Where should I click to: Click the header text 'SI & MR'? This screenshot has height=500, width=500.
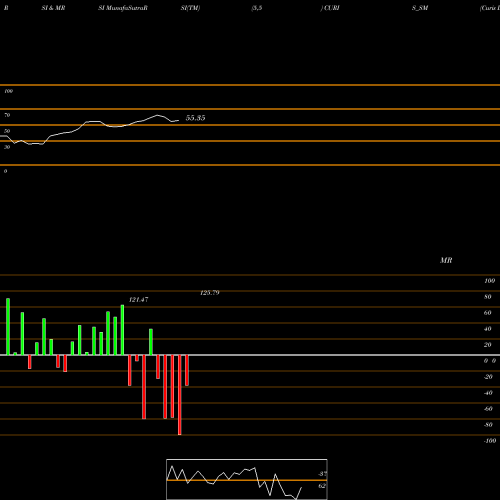coord(53,8)
